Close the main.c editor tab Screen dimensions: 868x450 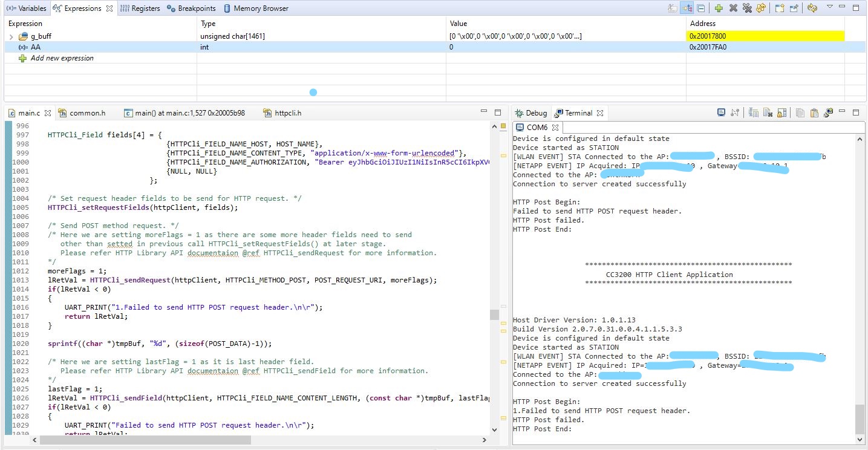(48, 113)
